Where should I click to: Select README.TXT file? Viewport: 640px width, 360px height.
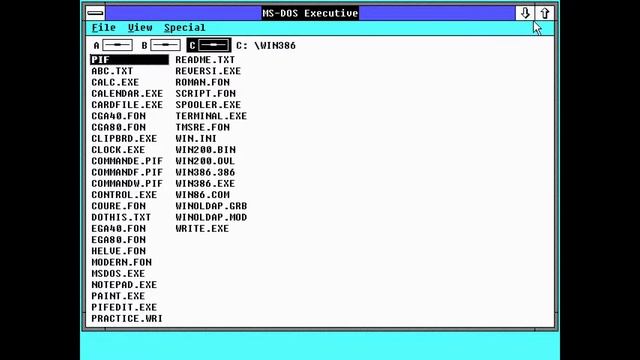(x=205, y=60)
